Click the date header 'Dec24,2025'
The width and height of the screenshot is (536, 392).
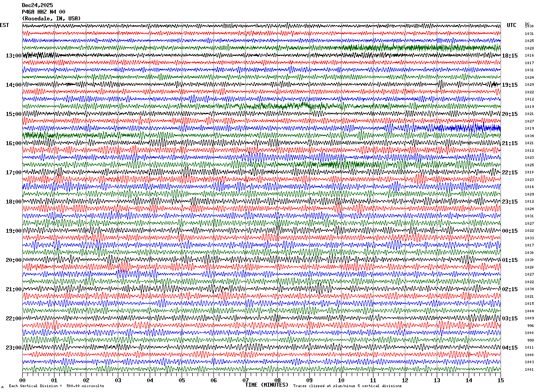click(37, 5)
